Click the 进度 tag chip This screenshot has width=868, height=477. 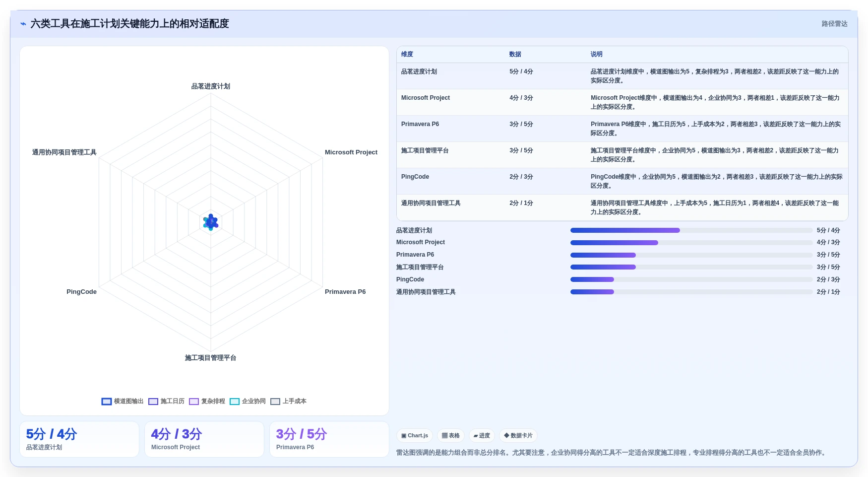pyautogui.click(x=482, y=436)
